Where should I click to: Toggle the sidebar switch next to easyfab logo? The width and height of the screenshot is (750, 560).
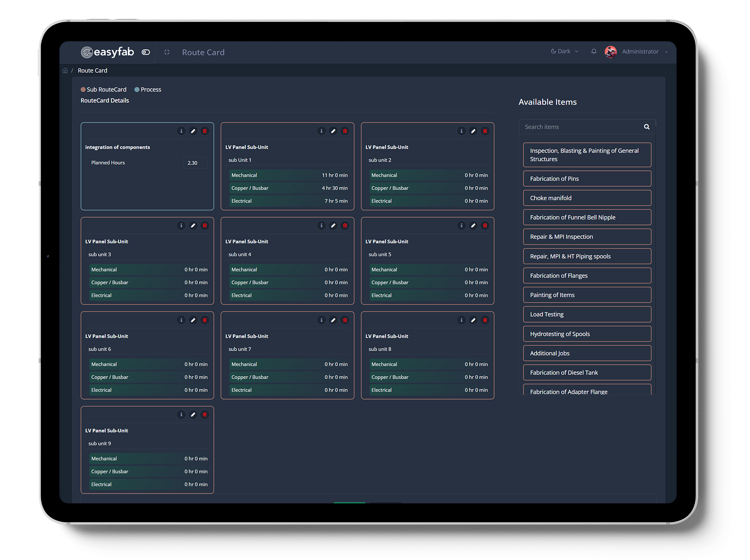point(146,52)
